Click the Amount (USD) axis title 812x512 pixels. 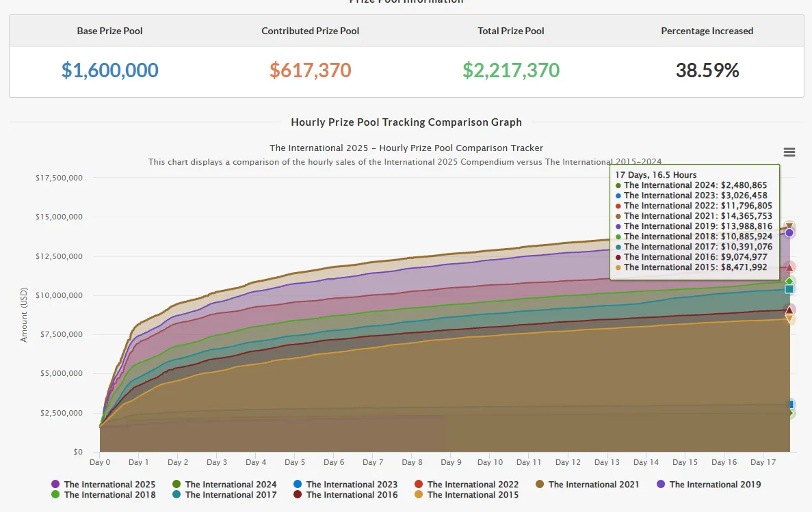point(24,314)
